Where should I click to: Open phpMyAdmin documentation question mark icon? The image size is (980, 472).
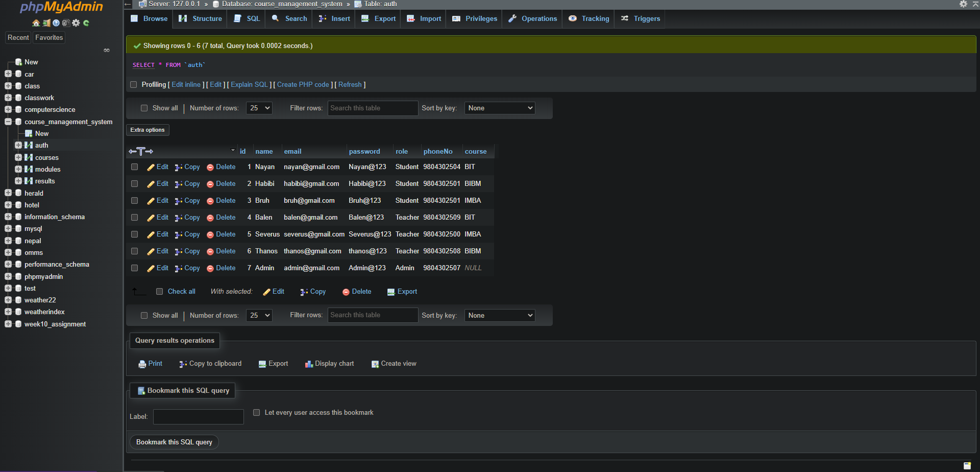pyautogui.click(x=56, y=23)
